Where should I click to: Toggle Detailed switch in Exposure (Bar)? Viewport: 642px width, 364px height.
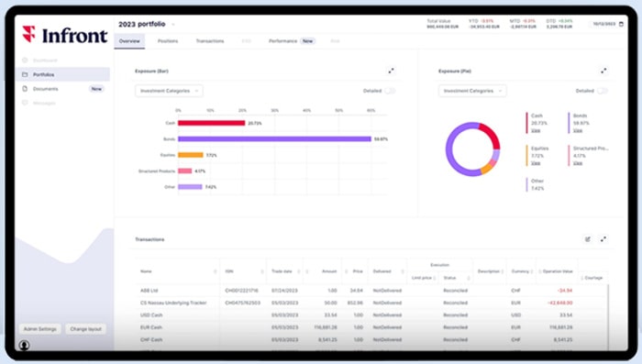[390, 91]
